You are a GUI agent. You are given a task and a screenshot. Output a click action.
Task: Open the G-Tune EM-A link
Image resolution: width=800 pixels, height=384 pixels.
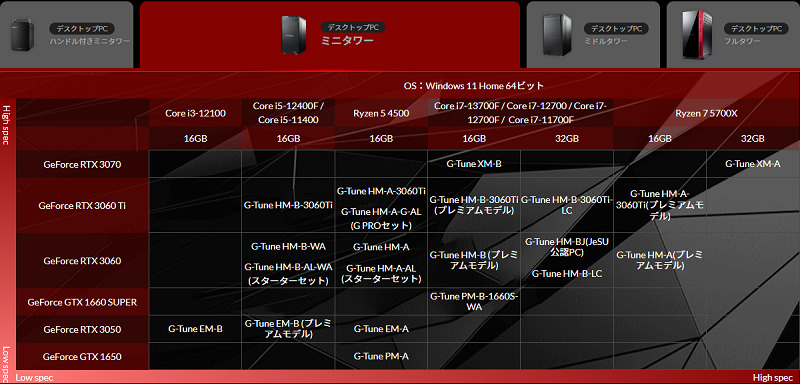point(381,329)
